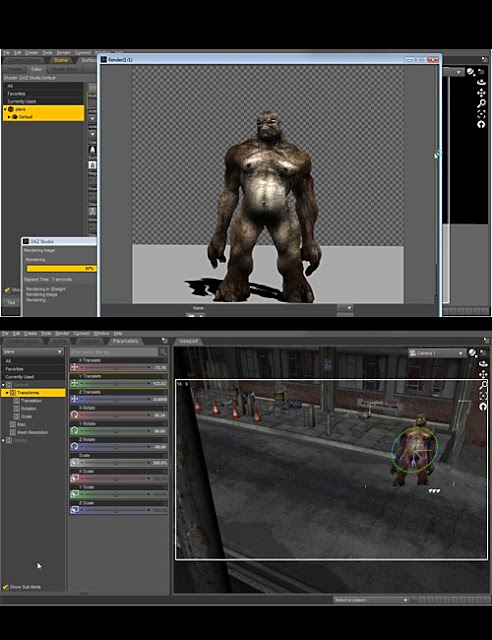The width and height of the screenshot is (492, 640).
Task: Click X Translate move icon
Action: (74, 367)
